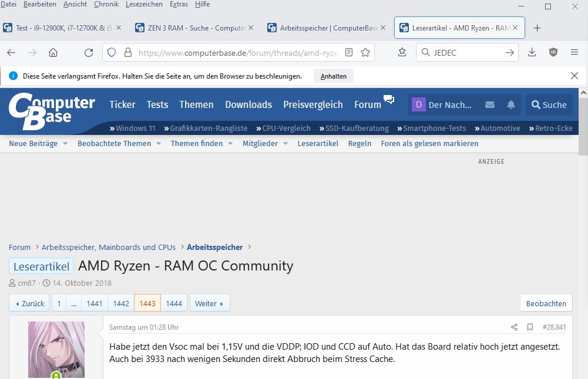
Task: Close the i9-12900K Test tab
Action: pos(119,28)
